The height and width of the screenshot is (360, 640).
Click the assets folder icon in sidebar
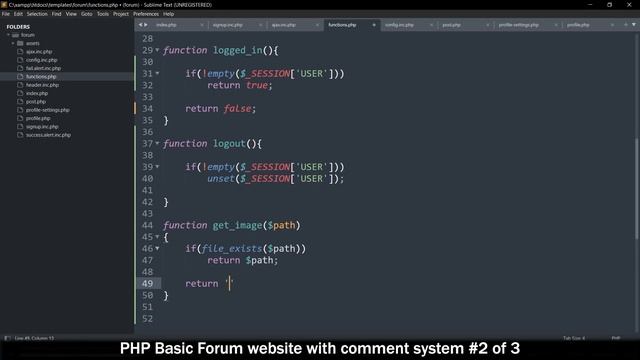(20, 43)
